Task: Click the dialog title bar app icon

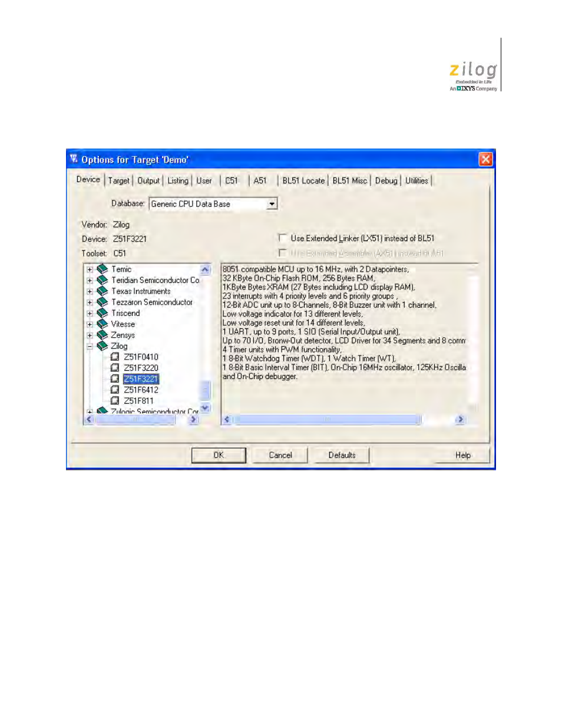Action: (74, 159)
